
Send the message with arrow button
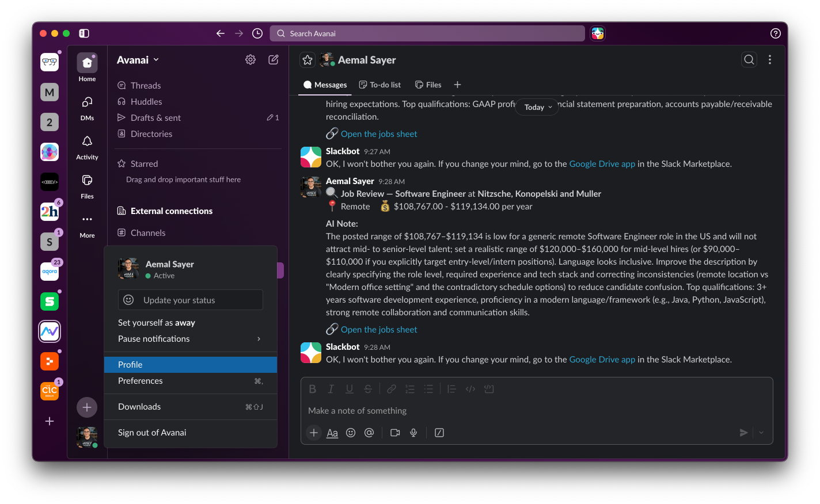tap(743, 433)
